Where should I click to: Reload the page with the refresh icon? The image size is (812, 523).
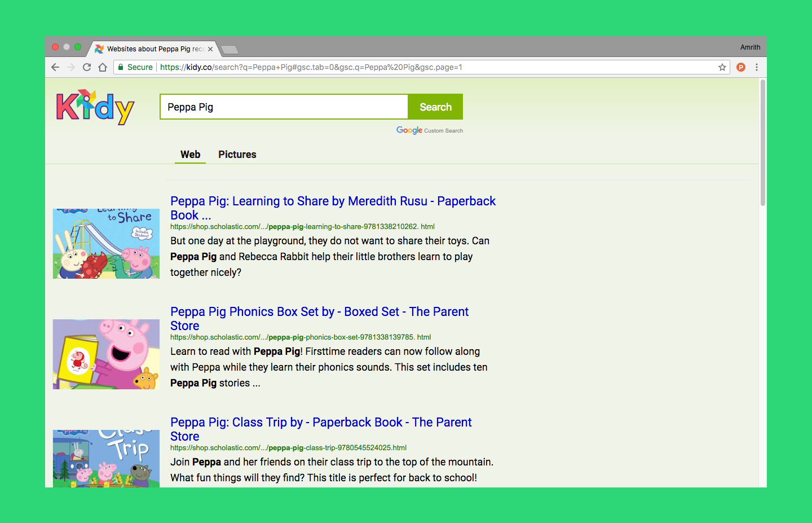pos(87,67)
